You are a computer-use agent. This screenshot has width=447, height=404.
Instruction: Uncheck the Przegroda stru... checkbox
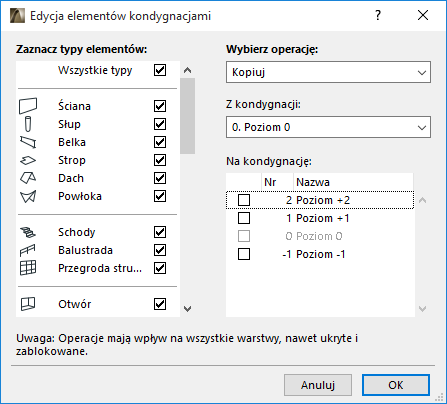[160, 268]
